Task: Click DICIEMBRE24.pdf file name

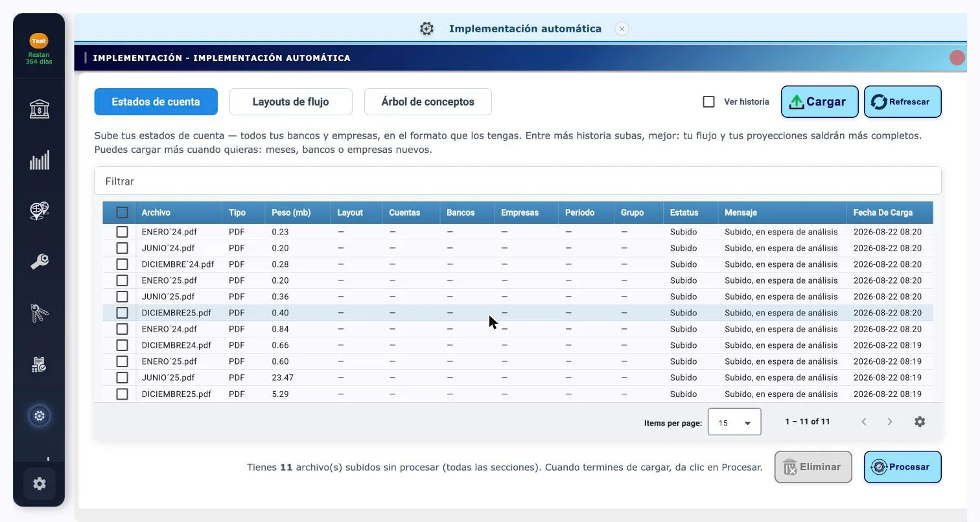Action: 176,345
